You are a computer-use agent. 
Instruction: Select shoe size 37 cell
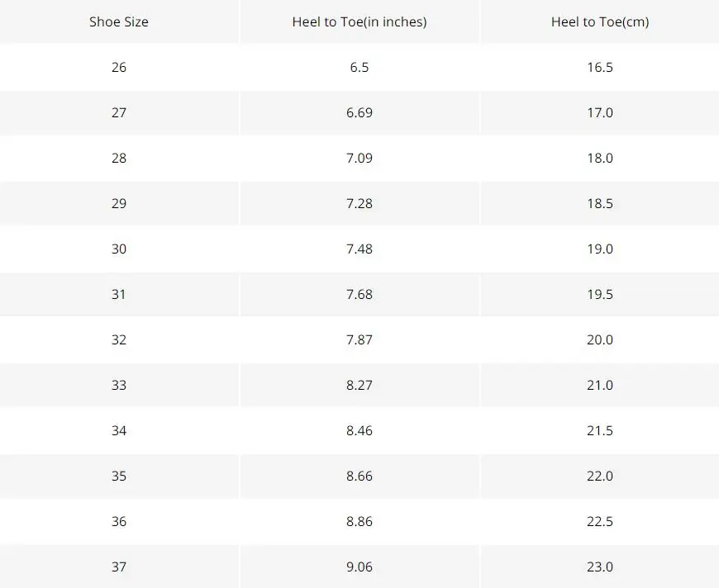(119, 567)
